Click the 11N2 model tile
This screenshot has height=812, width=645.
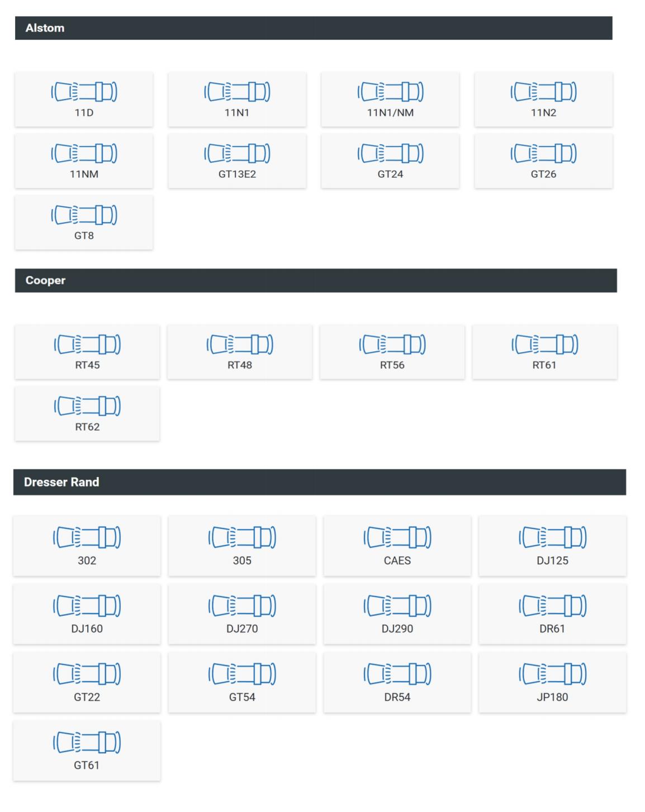coord(543,100)
